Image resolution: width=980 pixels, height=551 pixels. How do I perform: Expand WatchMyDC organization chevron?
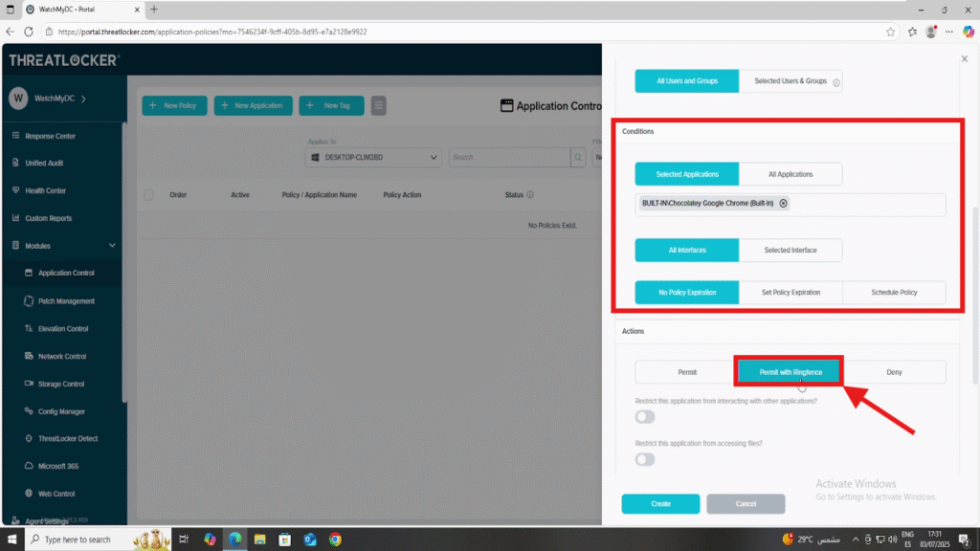(84, 99)
